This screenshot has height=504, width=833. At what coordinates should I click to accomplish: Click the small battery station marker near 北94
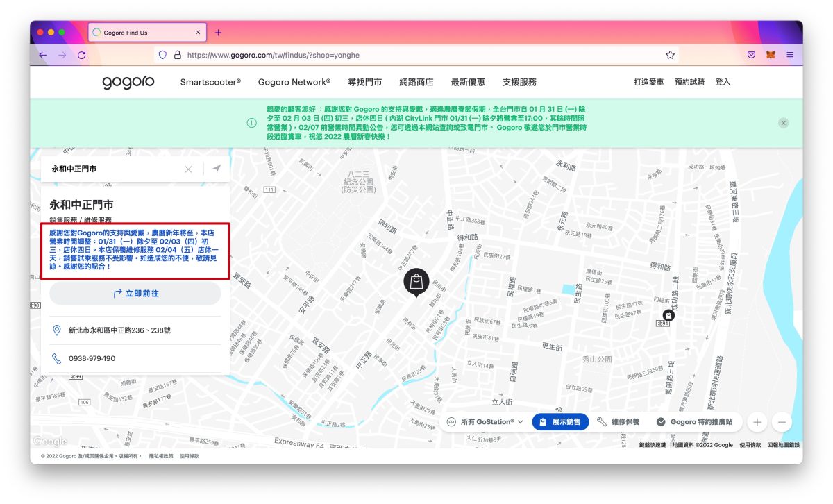click(669, 314)
